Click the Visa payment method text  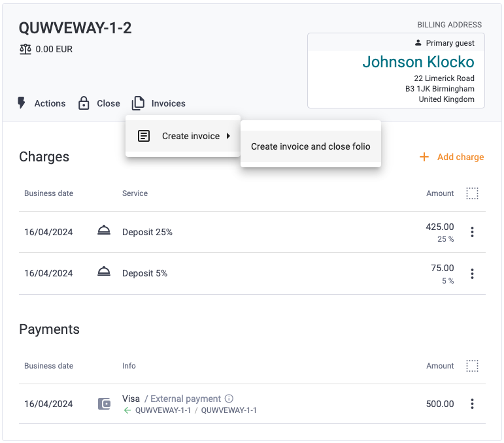click(x=131, y=399)
